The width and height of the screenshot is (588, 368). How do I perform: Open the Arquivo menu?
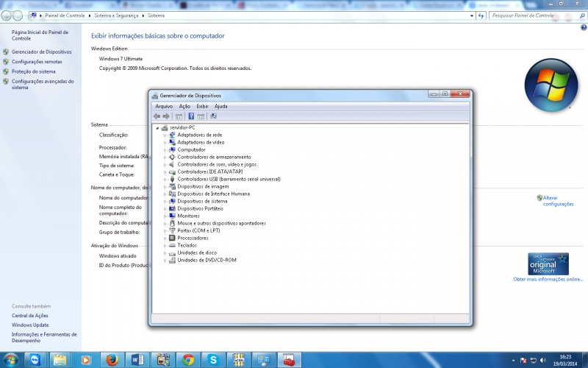pyautogui.click(x=164, y=106)
